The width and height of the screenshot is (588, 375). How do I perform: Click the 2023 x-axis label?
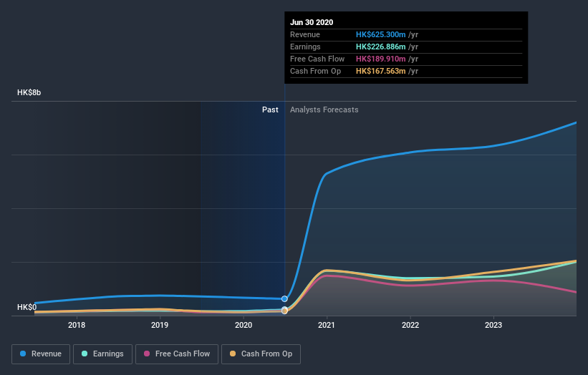493,325
